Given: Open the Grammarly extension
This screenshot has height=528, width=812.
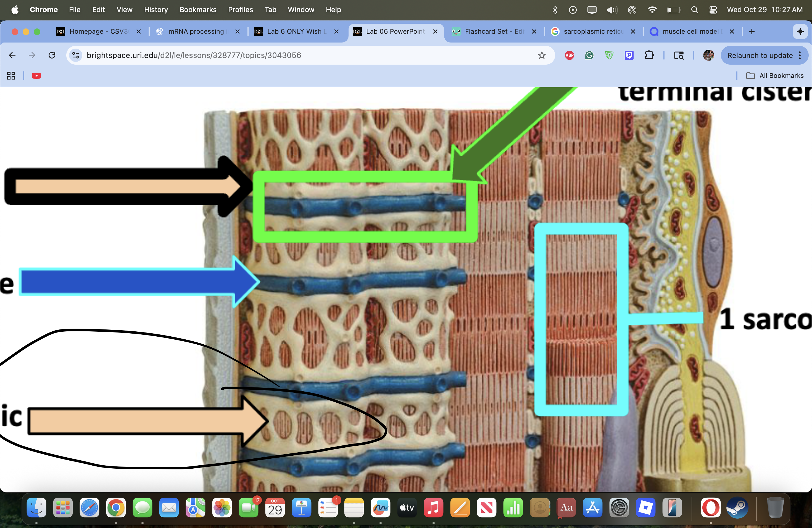Looking at the screenshot, I should pyautogui.click(x=589, y=55).
